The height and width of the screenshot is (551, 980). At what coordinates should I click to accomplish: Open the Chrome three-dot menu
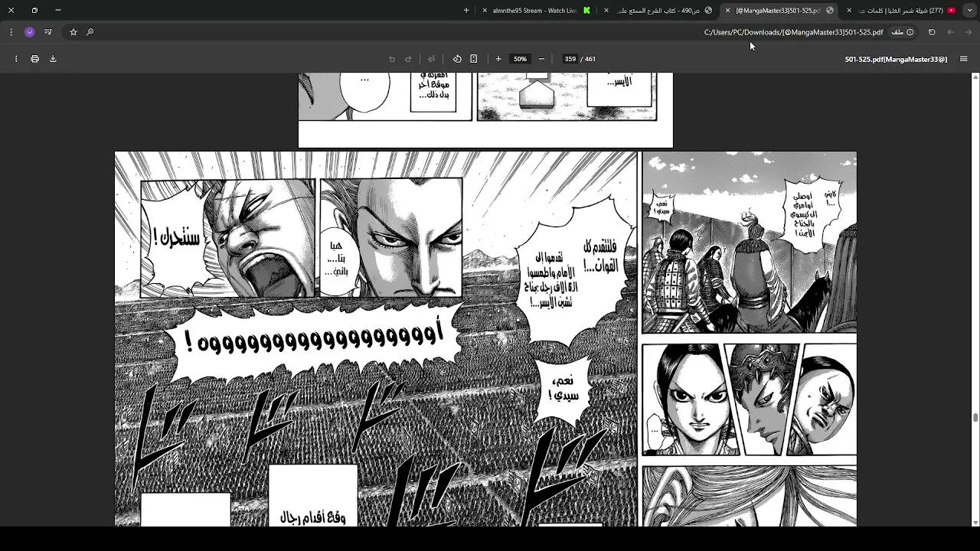(x=11, y=32)
